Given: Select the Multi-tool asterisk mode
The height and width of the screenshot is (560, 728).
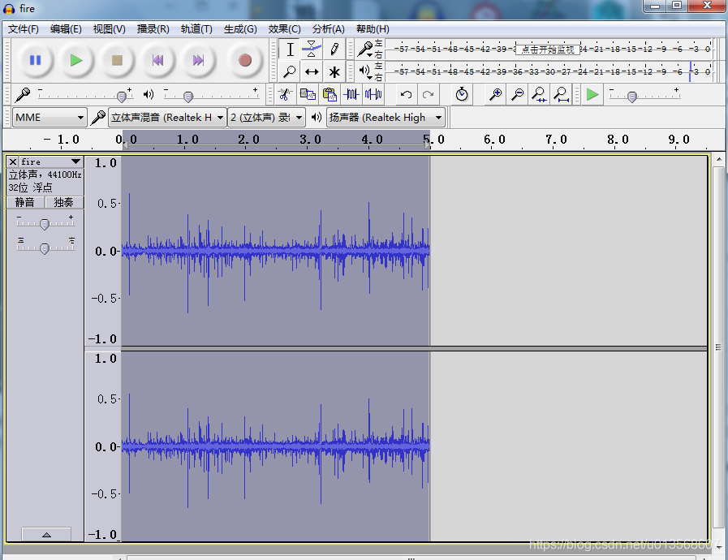Looking at the screenshot, I should click(x=334, y=71).
